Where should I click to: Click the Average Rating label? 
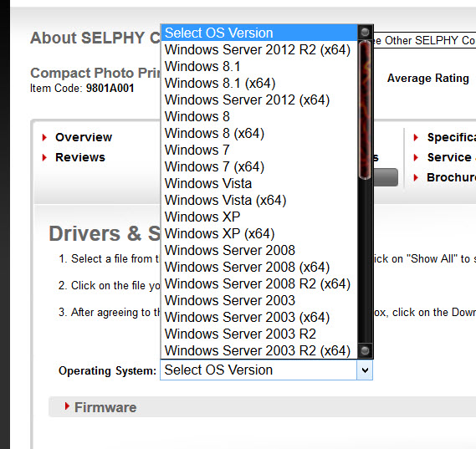[428, 78]
